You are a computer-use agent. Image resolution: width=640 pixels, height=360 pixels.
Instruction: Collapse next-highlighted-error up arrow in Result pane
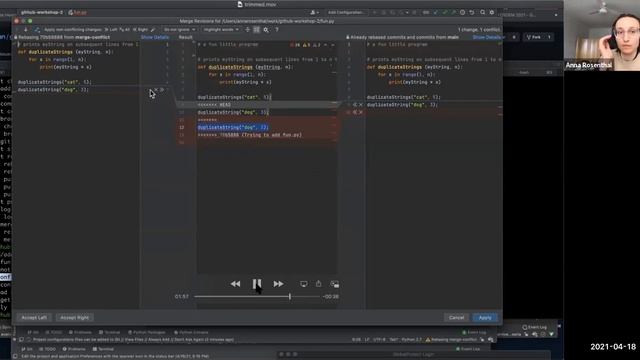[326, 45]
